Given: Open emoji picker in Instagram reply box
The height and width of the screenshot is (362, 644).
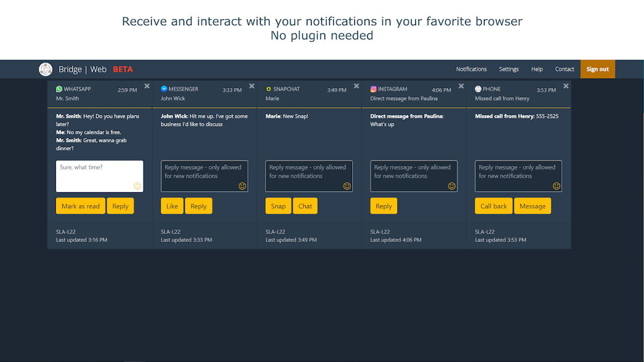Looking at the screenshot, I should (452, 186).
